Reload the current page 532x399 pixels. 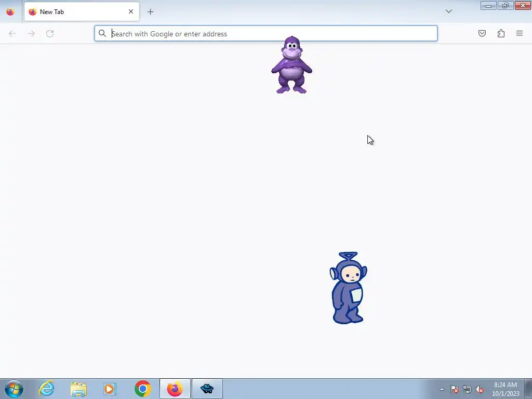50,34
